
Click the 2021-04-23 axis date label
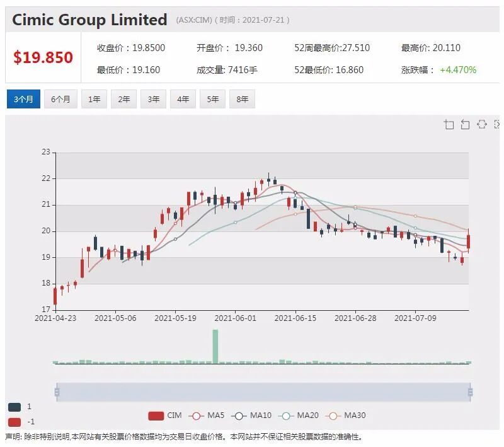(55, 318)
